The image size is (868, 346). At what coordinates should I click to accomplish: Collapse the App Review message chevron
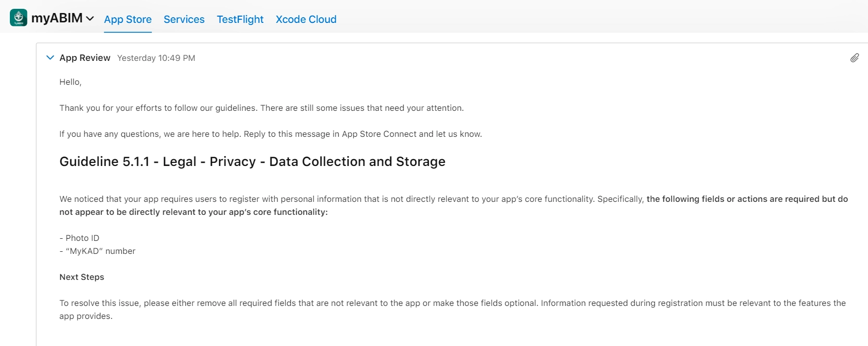pos(50,58)
